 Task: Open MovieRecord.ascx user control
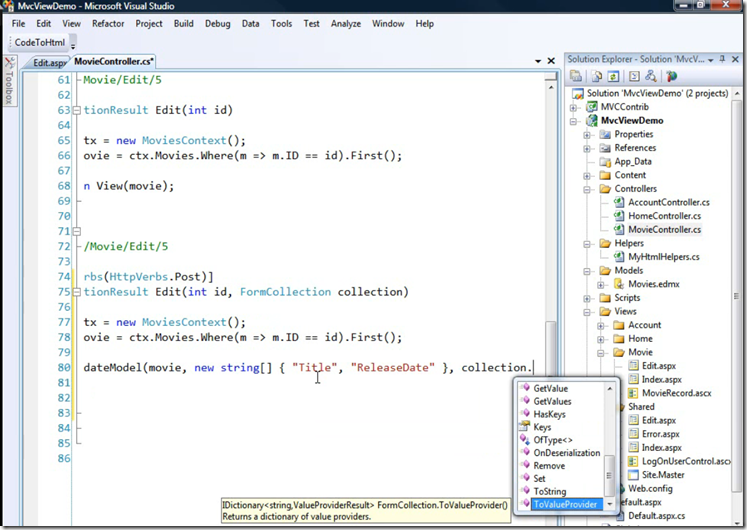[676, 393]
